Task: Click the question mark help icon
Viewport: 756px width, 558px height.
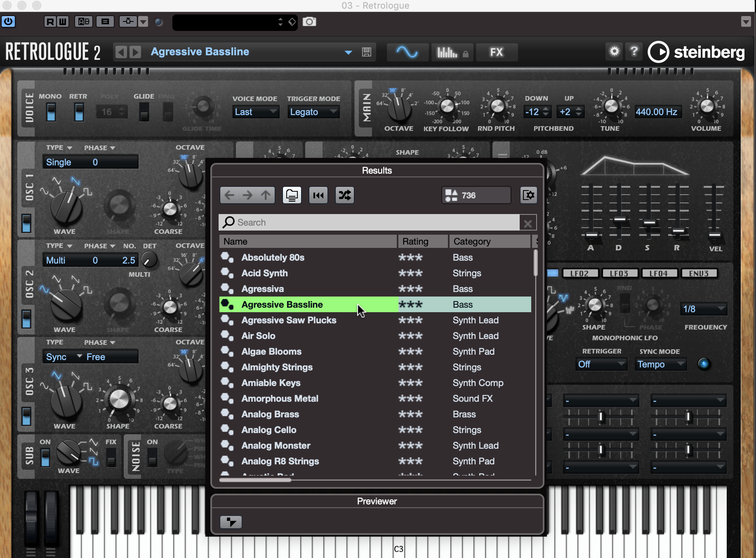Action: tap(634, 52)
